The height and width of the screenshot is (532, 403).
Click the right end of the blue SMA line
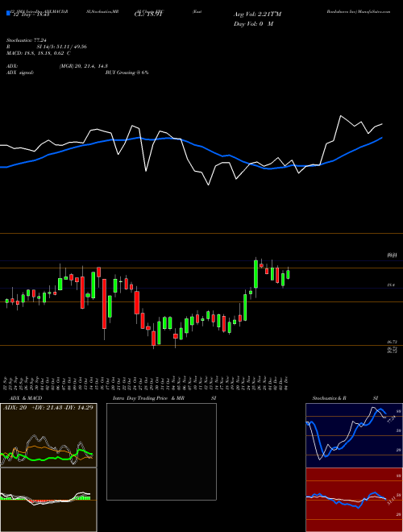[x=382, y=138]
